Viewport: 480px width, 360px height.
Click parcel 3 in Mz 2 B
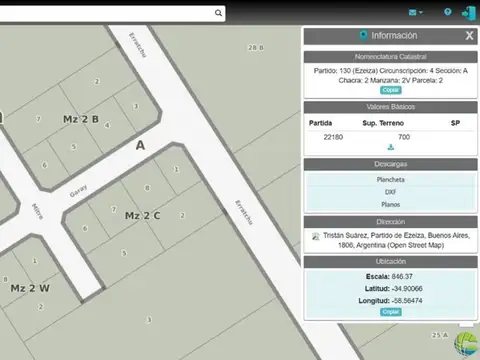[135, 106]
